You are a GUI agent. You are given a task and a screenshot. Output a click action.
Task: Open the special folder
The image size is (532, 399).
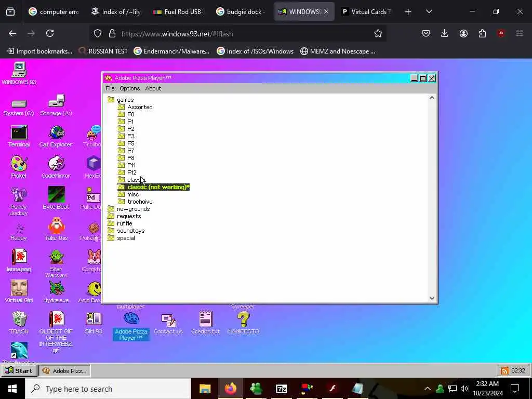point(121,238)
